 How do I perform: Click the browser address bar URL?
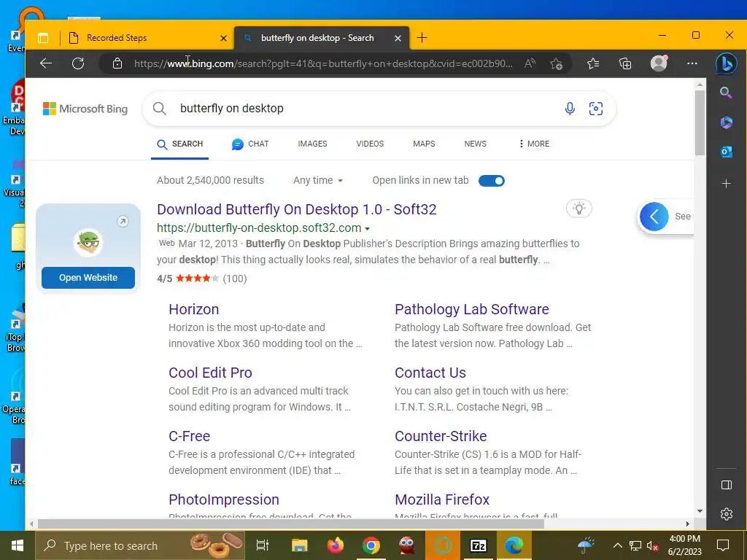point(323,63)
